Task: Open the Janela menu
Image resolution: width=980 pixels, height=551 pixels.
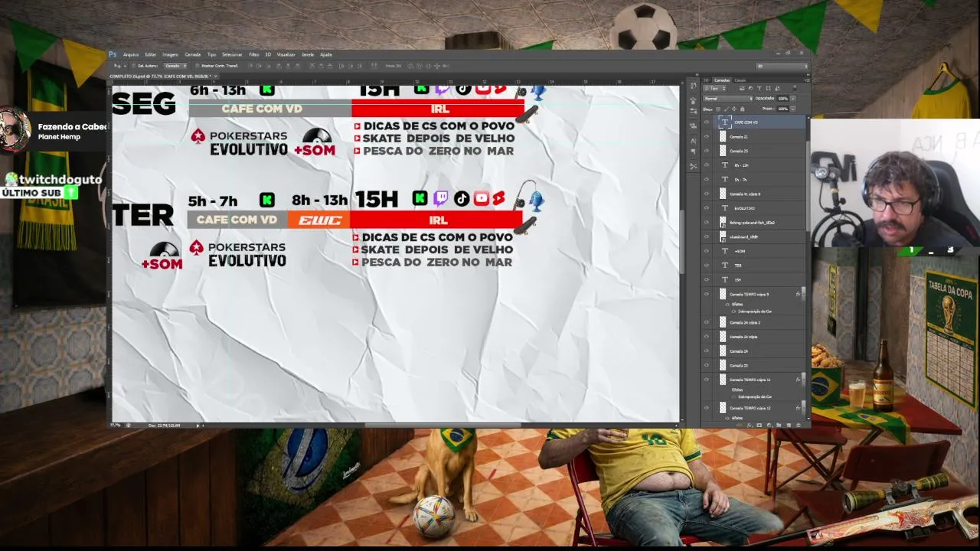Action: coord(308,54)
